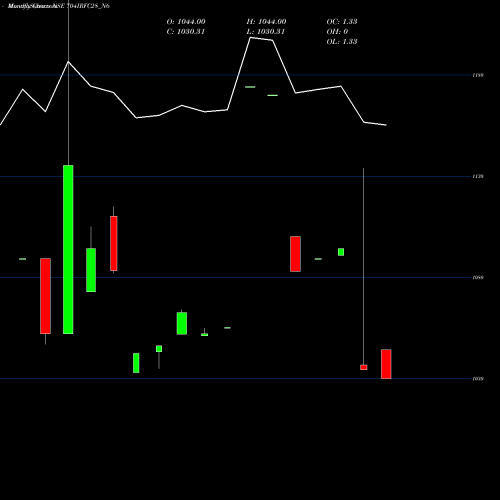This screenshot has height=500, width=500.
Task: Click the final red candle touching the lowest gridline
Action: pos(386,364)
